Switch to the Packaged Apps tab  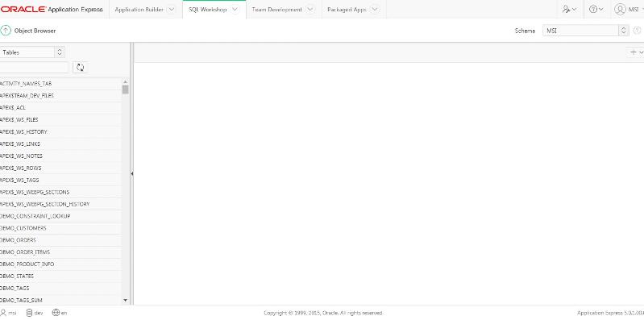tap(347, 9)
